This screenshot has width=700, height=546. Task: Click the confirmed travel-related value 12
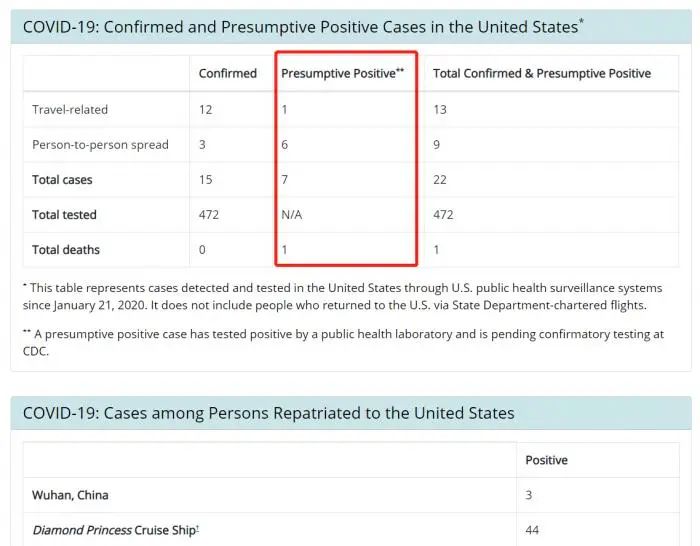205,109
